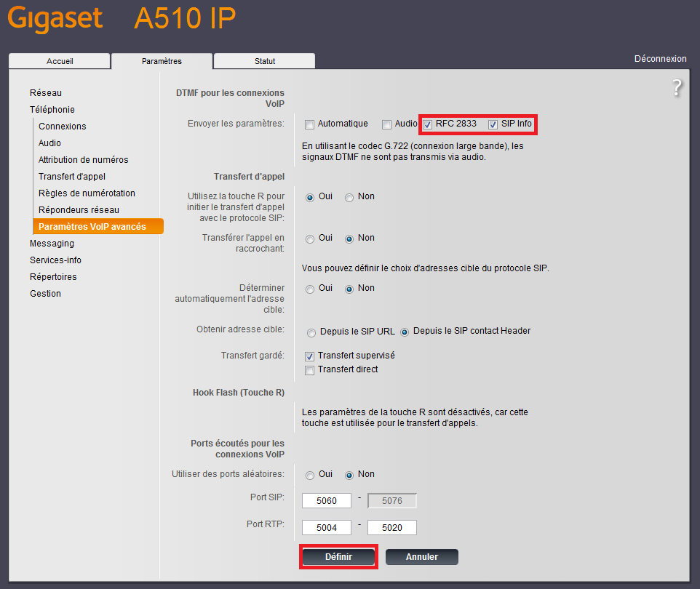
Task: Open Transfert d'appel in the sidebar
Action: [72, 176]
